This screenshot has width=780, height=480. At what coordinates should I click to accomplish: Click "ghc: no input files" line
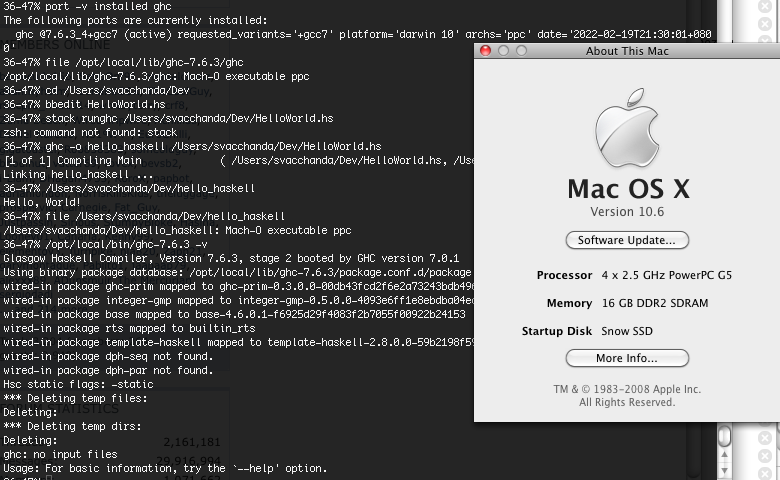60,454
